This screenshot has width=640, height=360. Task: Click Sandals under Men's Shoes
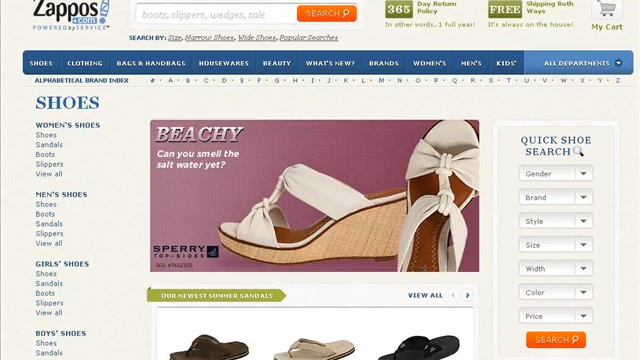click(x=49, y=224)
